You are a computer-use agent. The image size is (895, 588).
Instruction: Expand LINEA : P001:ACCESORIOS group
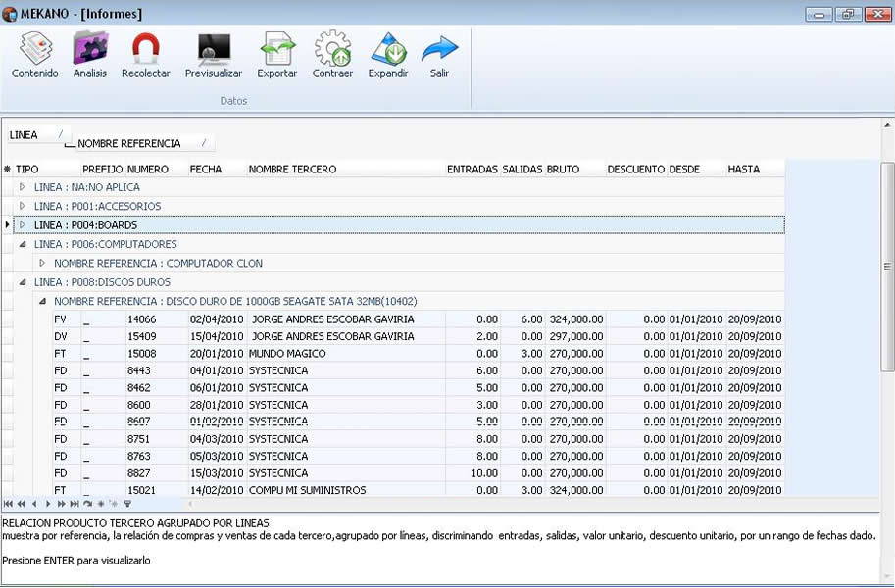tap(23, 206)
